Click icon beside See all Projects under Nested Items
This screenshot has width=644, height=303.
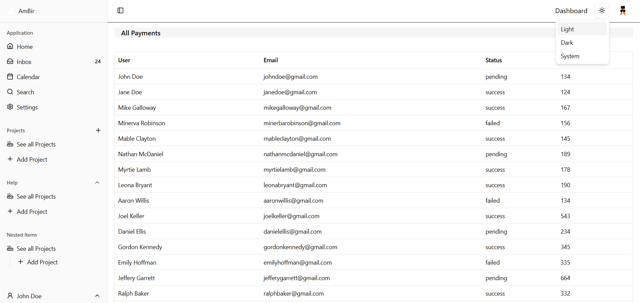pos(10,248)
